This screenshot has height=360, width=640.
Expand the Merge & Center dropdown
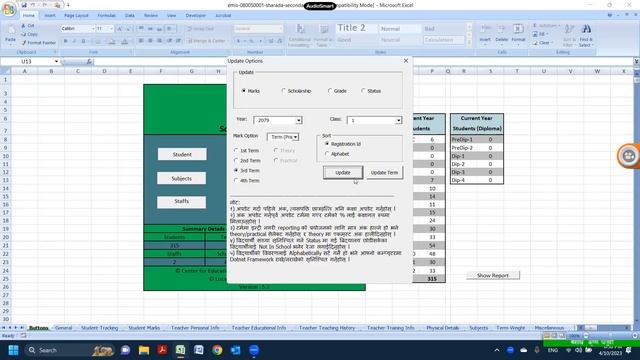pyautogui.click(x=227, y=41)
